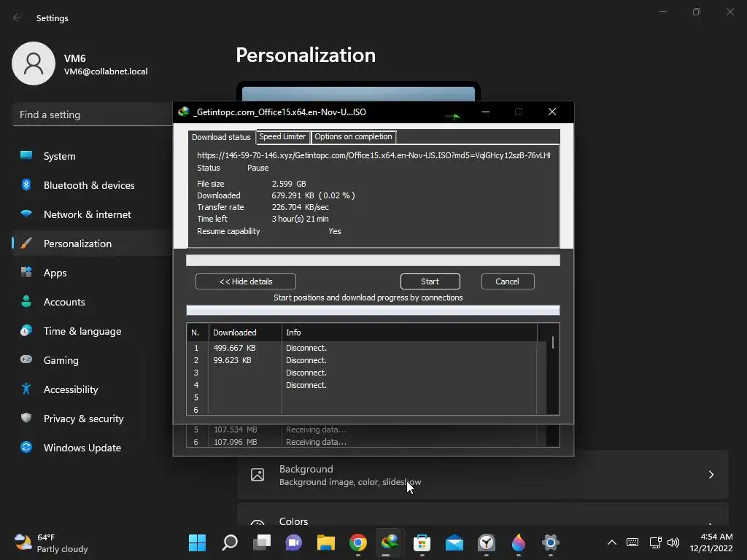Click the 2.599 GB file size value

289,184
